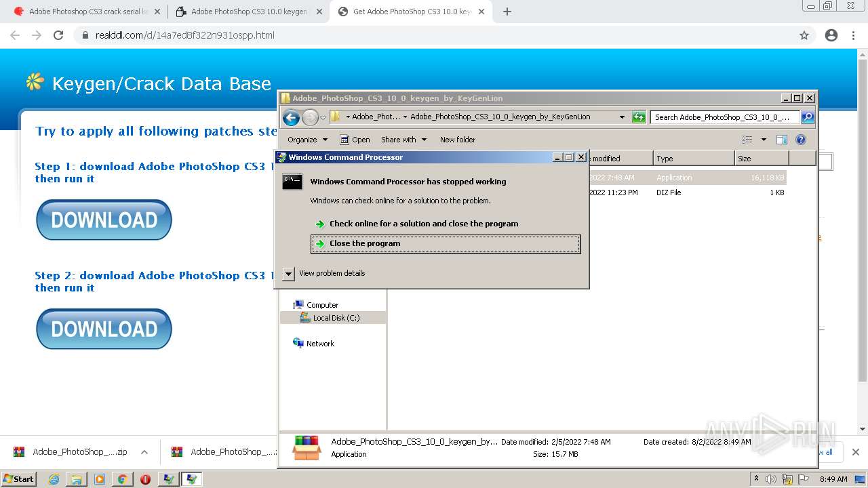Click Close the program option
Screen dimensions: 868x488
point(446,244)
